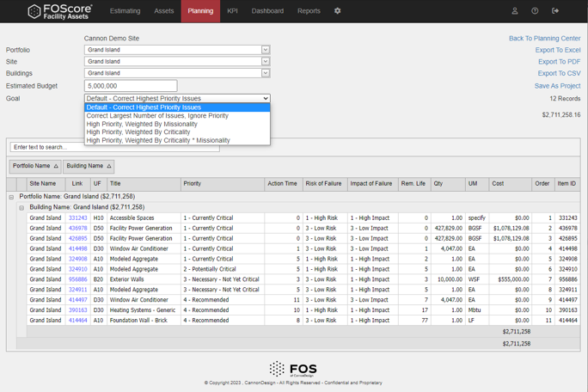Open the Buildings dropdown arrow
Image resolution: width=588 pixels, height=392 pixels.
click(265, 73)
